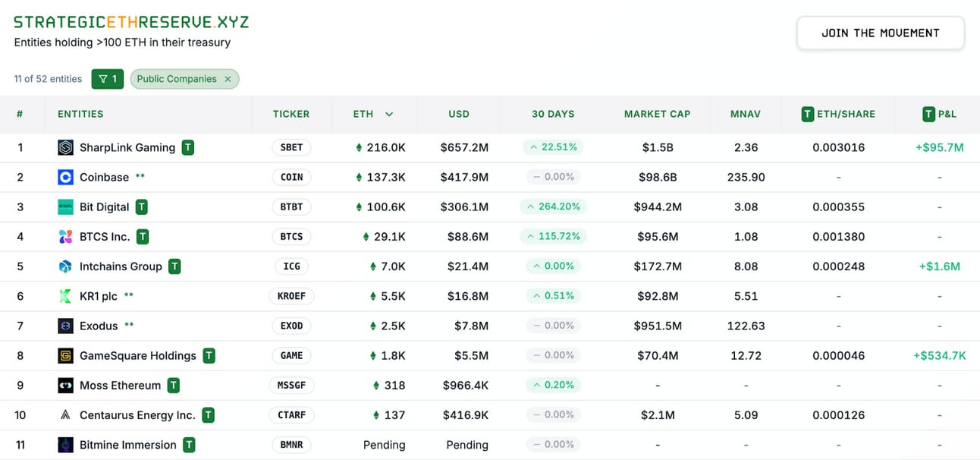Open the Bit Digital entity name
The width and height of the screenshot is (980, 460).
105,206
